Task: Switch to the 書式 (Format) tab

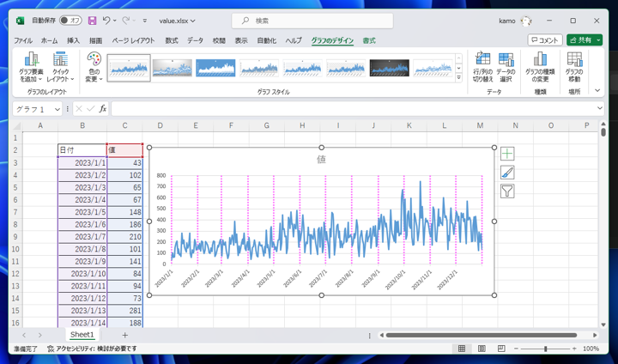Action: pyautogui.click(x=369, y=40)
